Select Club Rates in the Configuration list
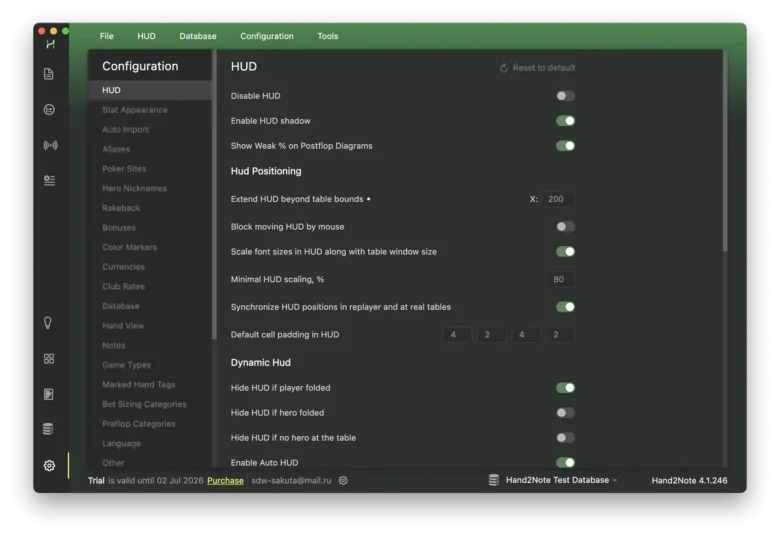Image resolution: width=780 pixels, height=537 pixels. click(150, 286)
